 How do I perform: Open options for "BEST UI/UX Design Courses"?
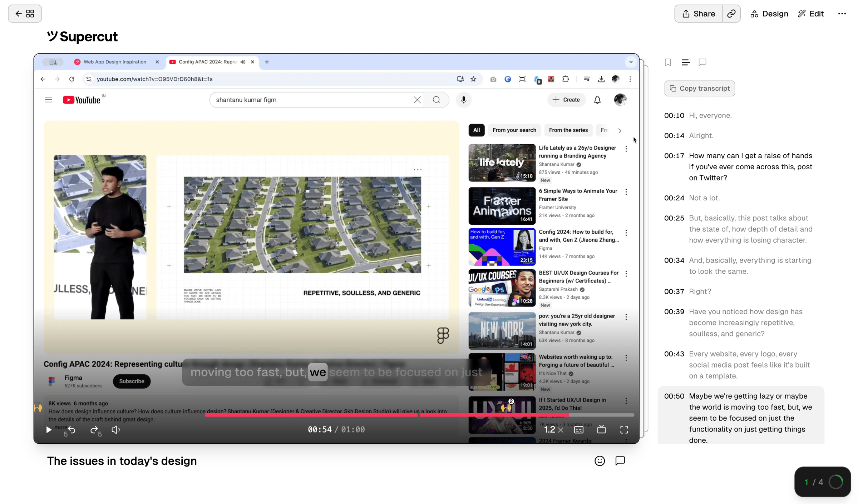(626, 274)
